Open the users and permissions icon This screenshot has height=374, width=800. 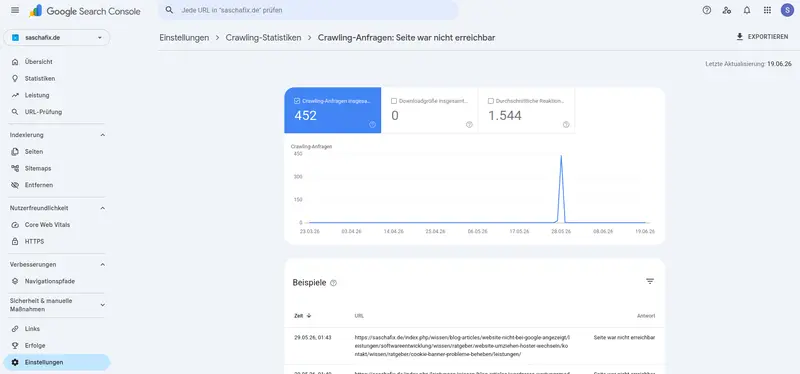click(727, 10)
